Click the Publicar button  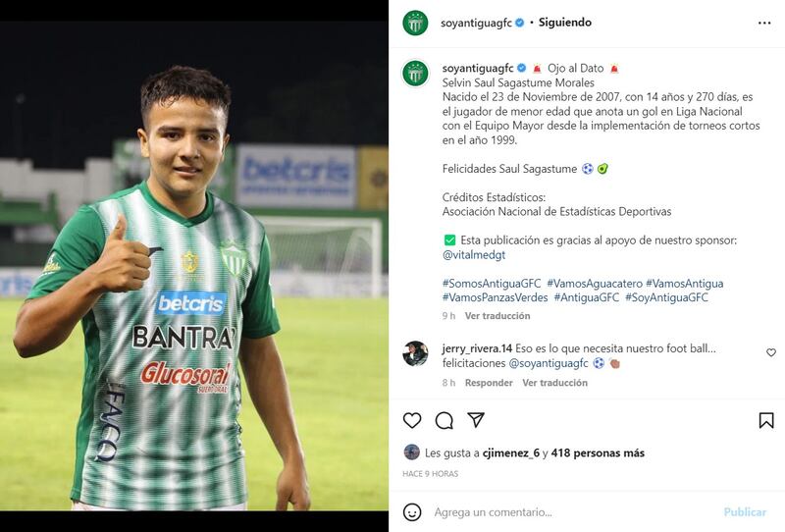[745, 512]
